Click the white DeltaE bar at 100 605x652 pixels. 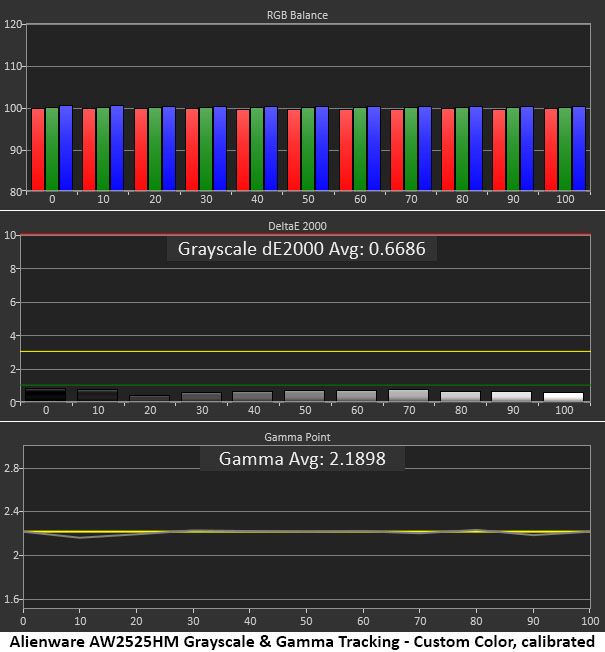563,397
